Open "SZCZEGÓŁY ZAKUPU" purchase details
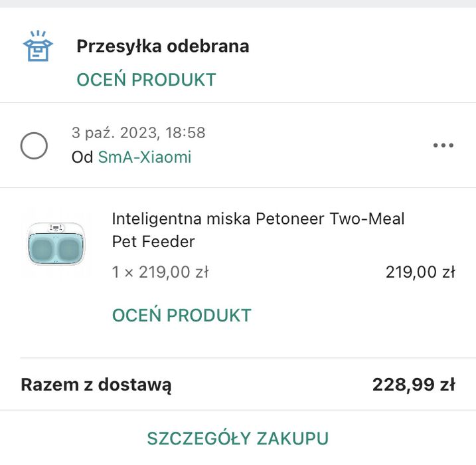476x465 pixels. click(x=238, y=438)
